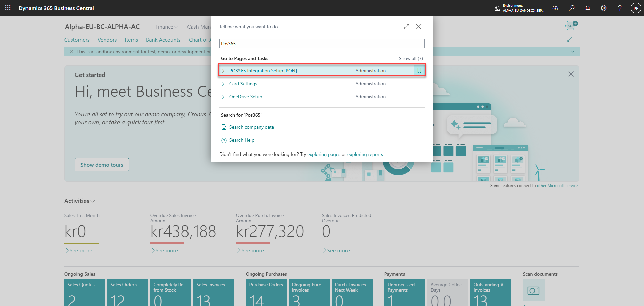Expand the notification bar chevron
The height and width of the screenshot is (306, 644).
pos(573,52)
